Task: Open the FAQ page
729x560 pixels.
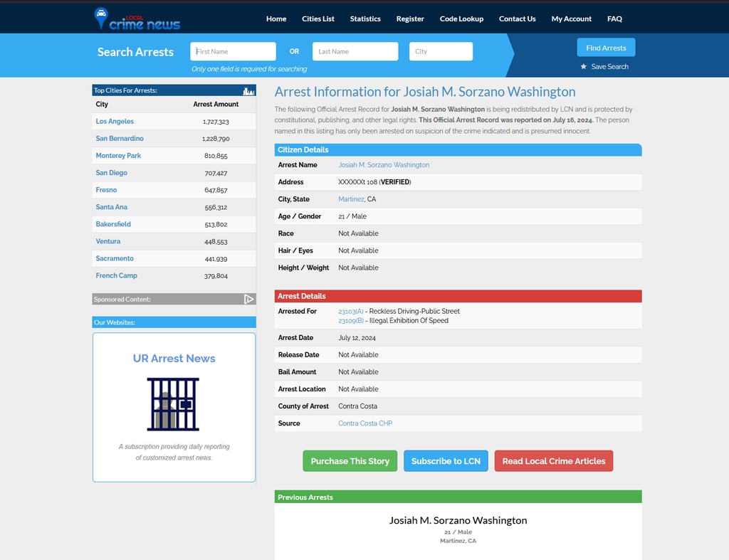Action: [x=614, y=19]
